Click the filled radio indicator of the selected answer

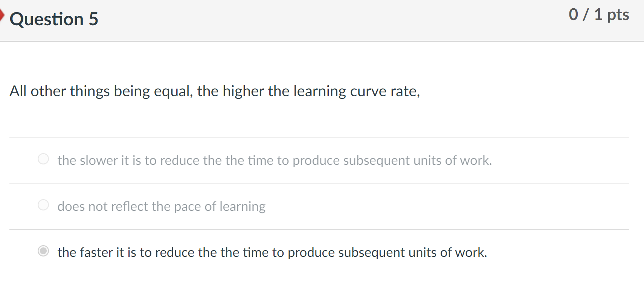(43, 251)
